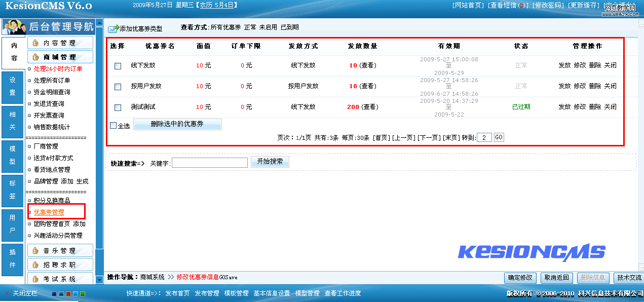Click the hand icon beside 音乐管理
Viewport: 644px width, 302px height.
(36, 251)
